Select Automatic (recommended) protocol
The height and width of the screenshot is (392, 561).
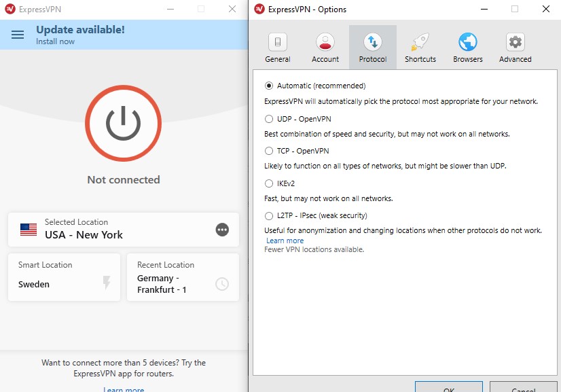269,86
